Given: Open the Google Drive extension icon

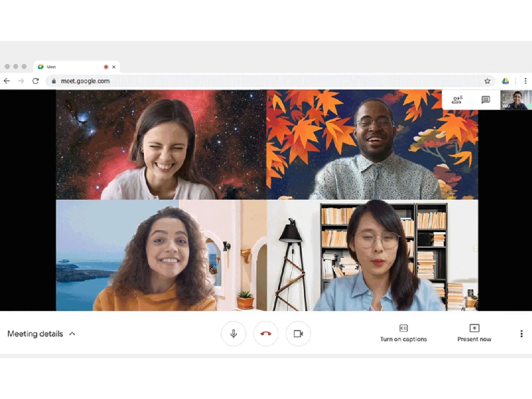Looking at the screenshot, I should (505, 81).
